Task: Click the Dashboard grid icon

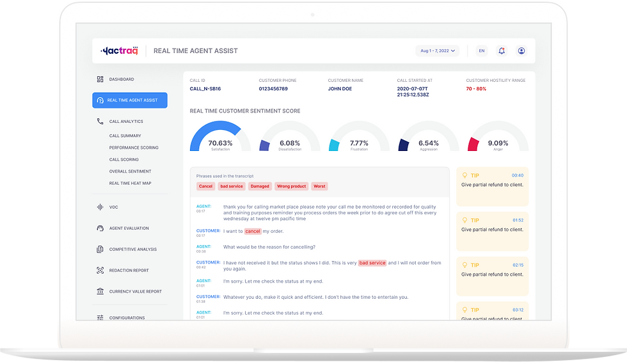Action: coord(100,79)
